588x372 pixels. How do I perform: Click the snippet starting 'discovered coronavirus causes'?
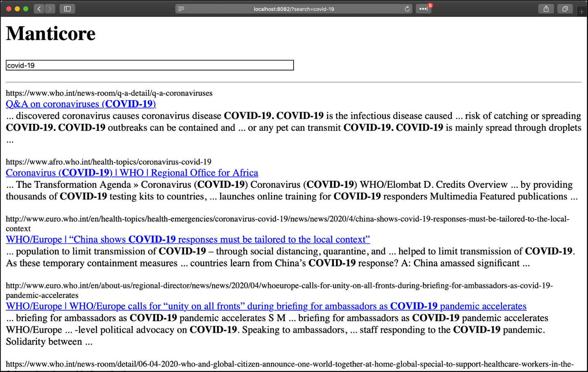pos(294,128)
